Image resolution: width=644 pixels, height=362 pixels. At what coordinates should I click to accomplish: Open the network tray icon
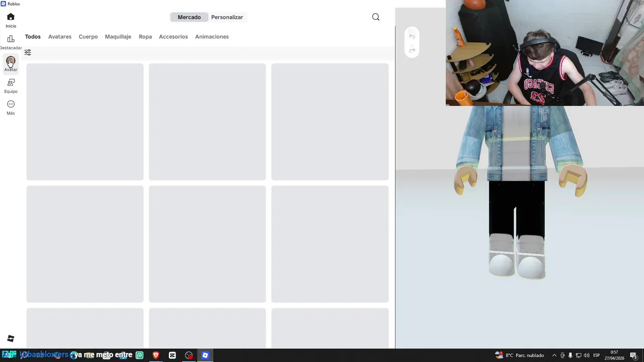click(x=579, y=355)
